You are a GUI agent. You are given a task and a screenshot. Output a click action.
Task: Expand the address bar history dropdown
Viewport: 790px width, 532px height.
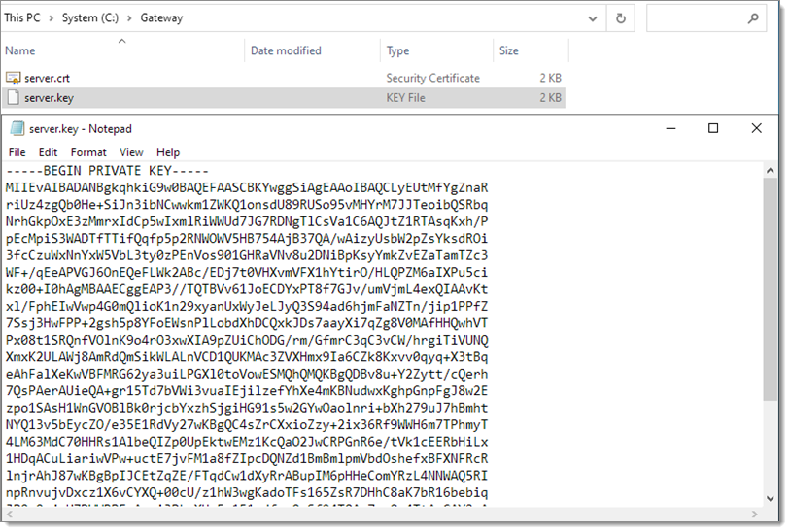593,19
